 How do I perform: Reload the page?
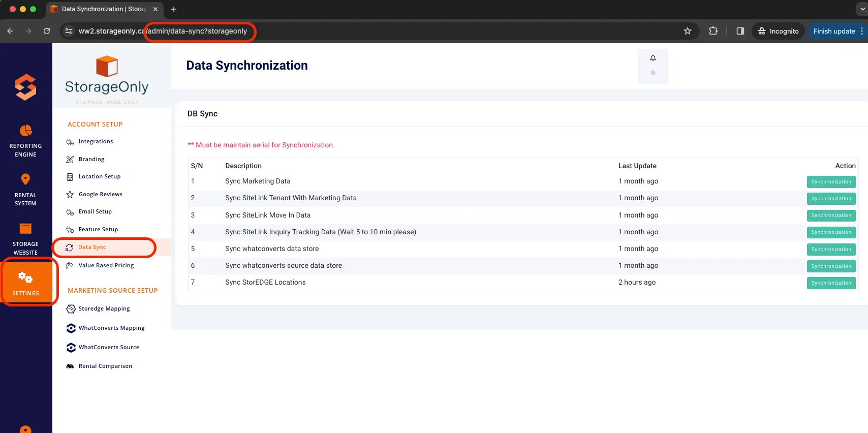point(47,31)
